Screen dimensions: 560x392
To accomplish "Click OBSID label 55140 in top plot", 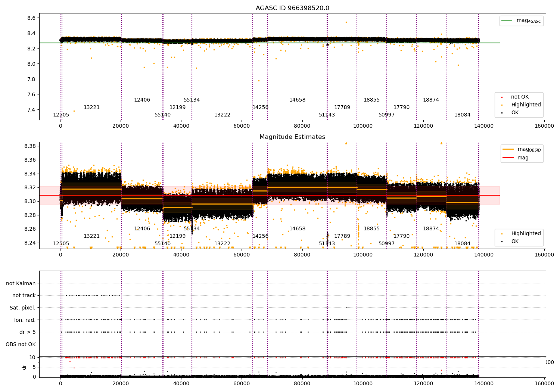I will click(x=162, y=115).
